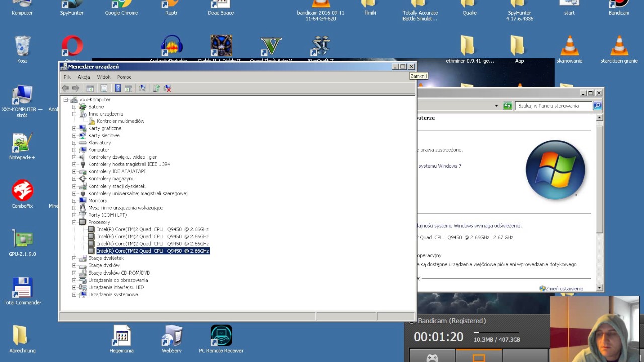Expand the Karty sieciowe category
Image resolution: width=644 pixels, height=362 pixels.
[x=74, y=135]
